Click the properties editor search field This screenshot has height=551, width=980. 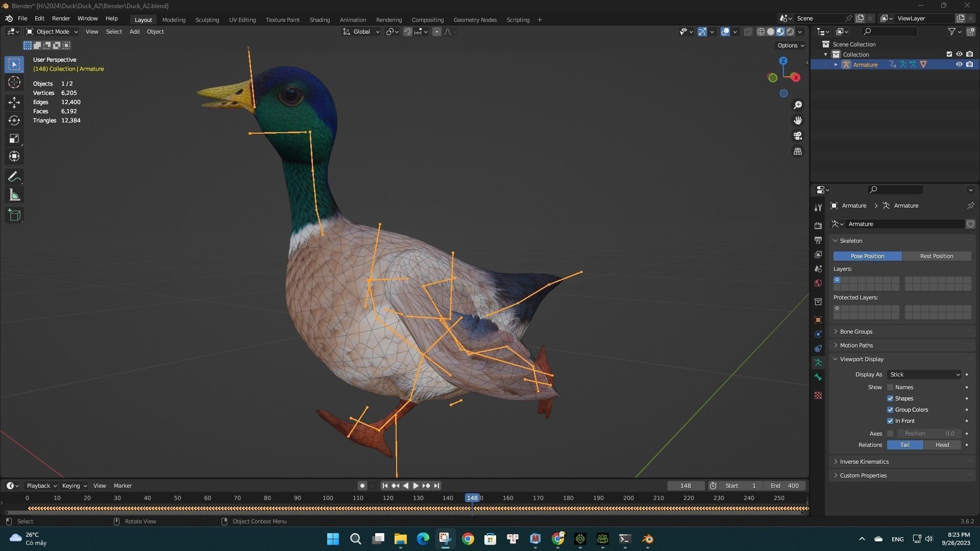tap(895, 190)
